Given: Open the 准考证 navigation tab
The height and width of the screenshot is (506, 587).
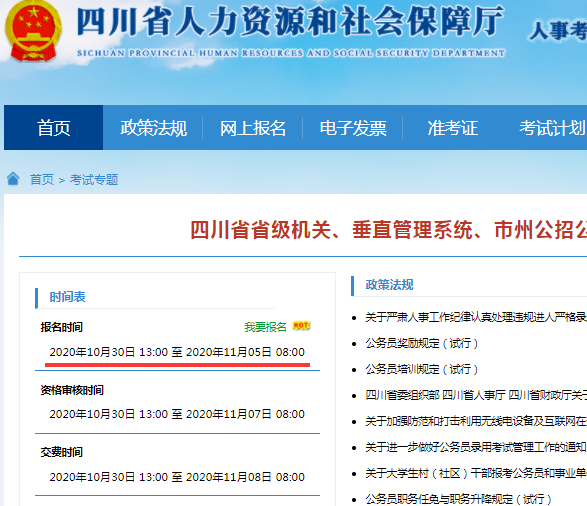Looking at the screenshot, I should (452, 128).
